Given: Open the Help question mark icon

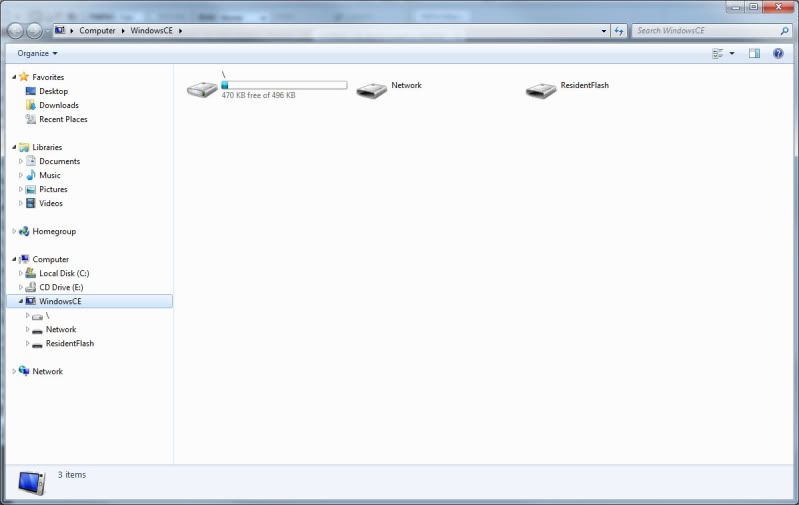Looking at the screenshot, I should pyautogui.click(x=778, y=54).
